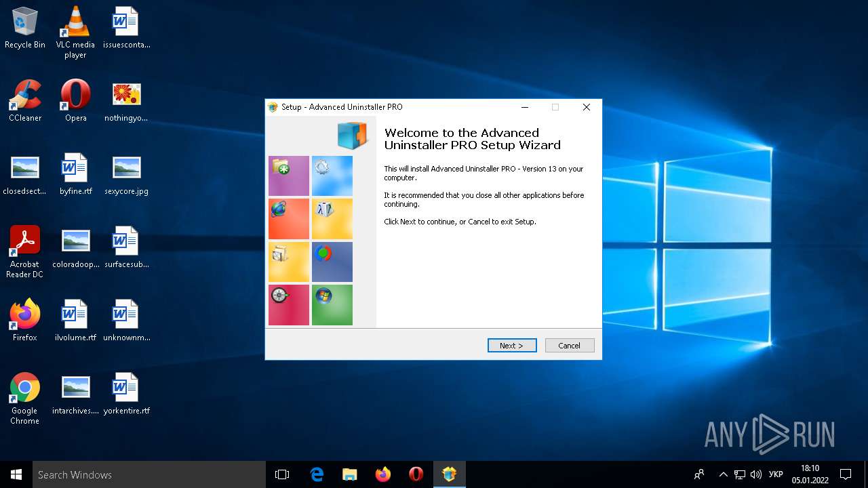Click the Advanced Uninstaller setup taskbar button
Screen dimensions: 868x488
[x=449, y=474]
